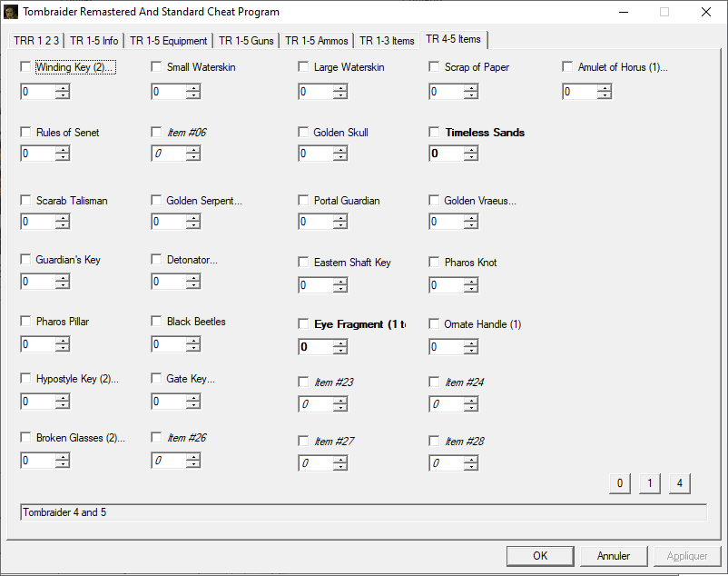Toggle the Detonator checkbox
This screenshot has height=576, width=728.
click(x=156, y=259)
